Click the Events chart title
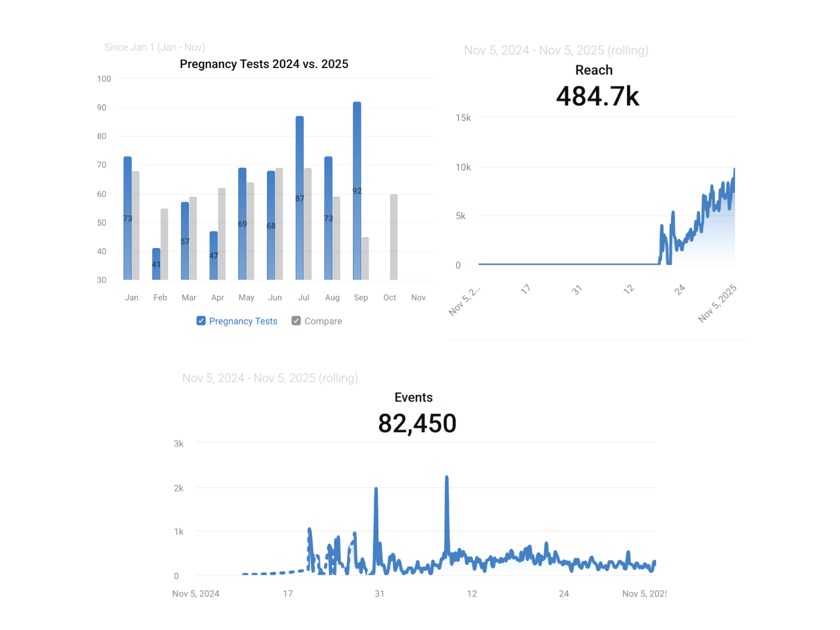The width and height of the screenshot is (840, 630). (413, 397)
